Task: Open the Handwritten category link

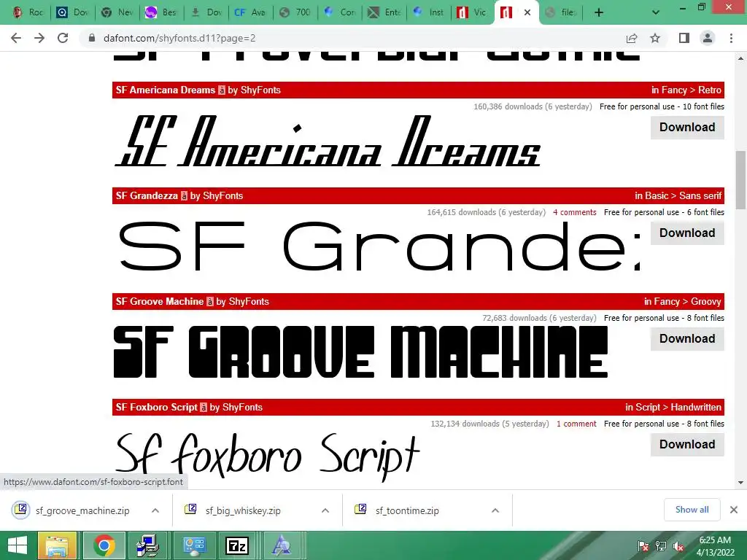Action: (696, 407)
